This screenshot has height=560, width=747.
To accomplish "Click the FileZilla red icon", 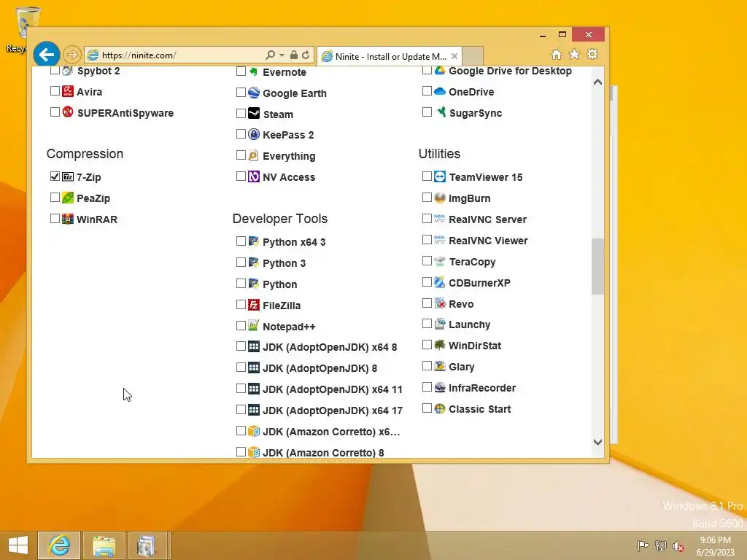I will 254,305.
